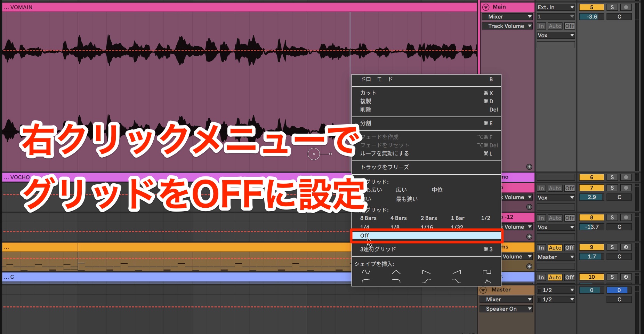Choose ループを無効にする menu entry
The height and width of the screenshot is (334, 644).
[x=426, y=153]
